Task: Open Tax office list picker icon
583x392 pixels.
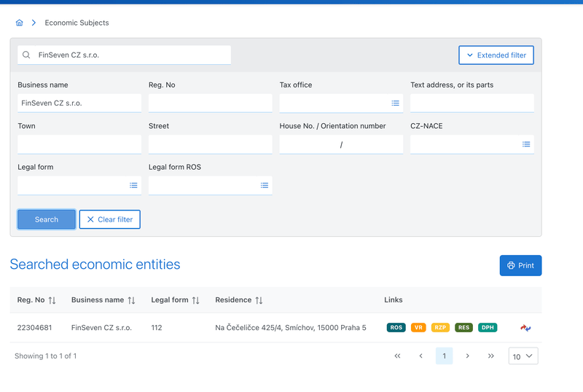Action: 395,103
